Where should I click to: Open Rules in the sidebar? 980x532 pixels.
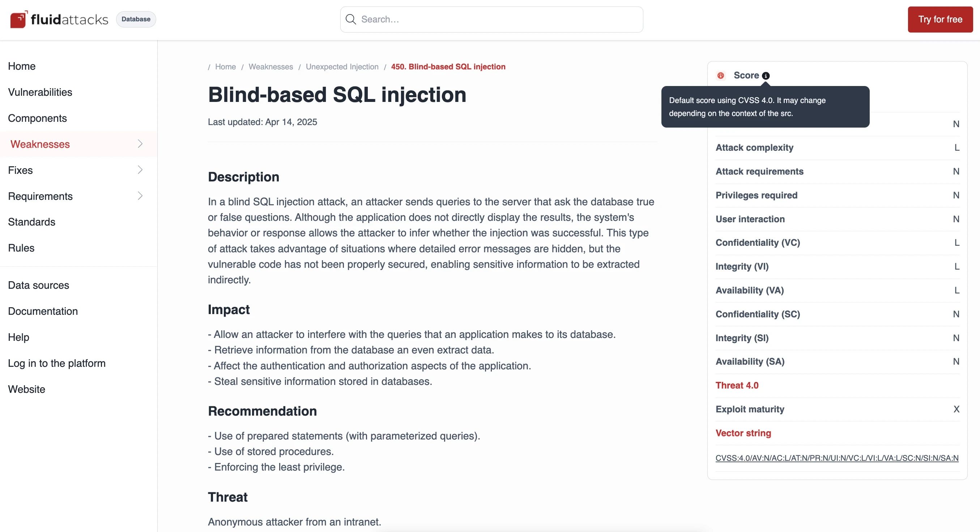21,248
